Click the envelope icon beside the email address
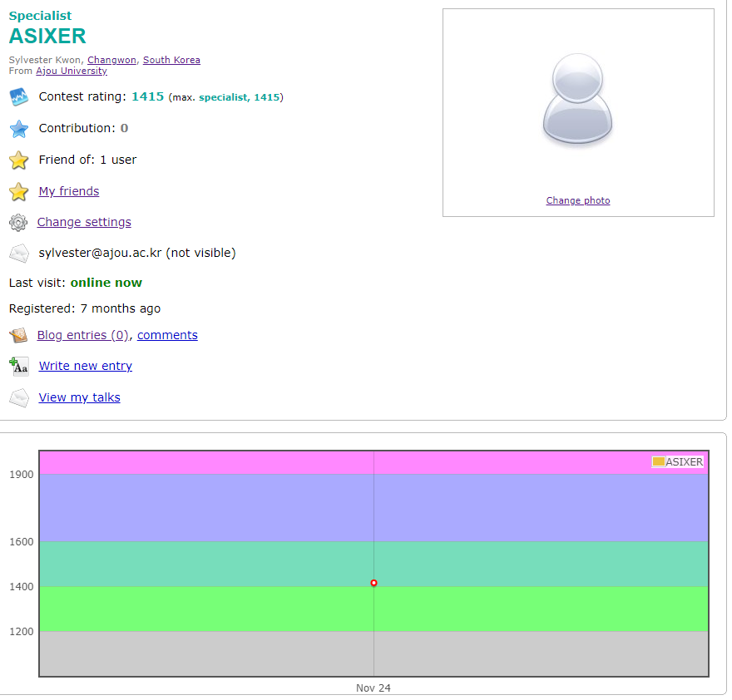Image resolution: width=732 pixels, height=700 pixels. point(19,254)
